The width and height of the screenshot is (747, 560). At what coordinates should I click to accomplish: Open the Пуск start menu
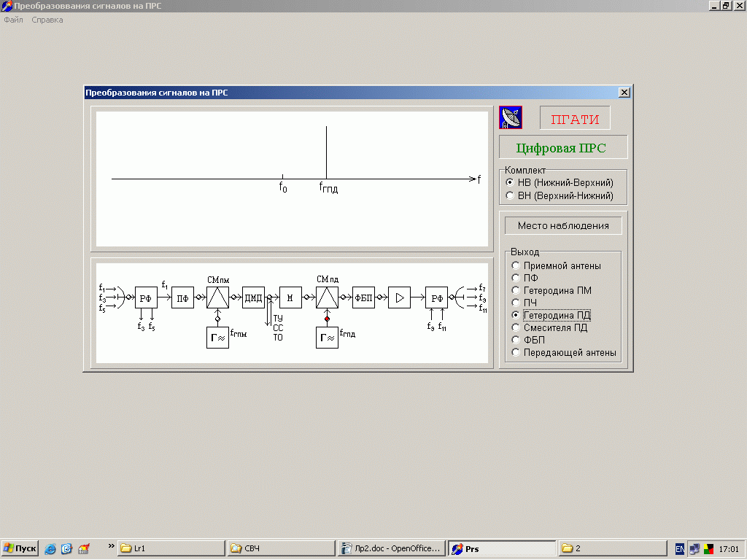tap(20, 548)
